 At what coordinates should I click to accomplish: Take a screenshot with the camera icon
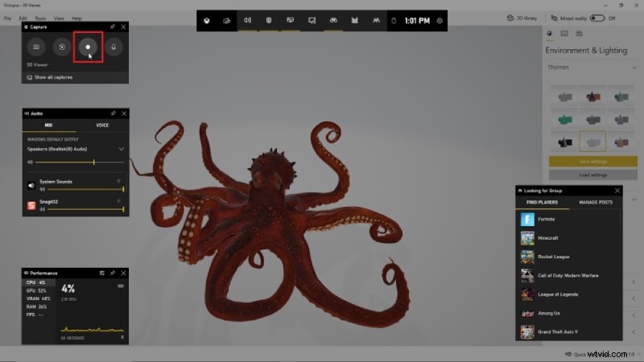click(x=36, y=47)
